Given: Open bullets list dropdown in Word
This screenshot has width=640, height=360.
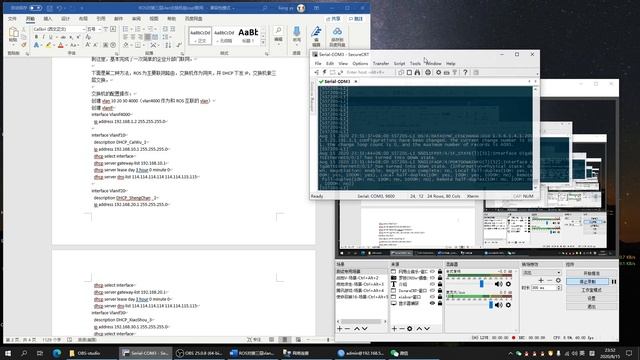Looking at the screenshot, I should 131,29.
